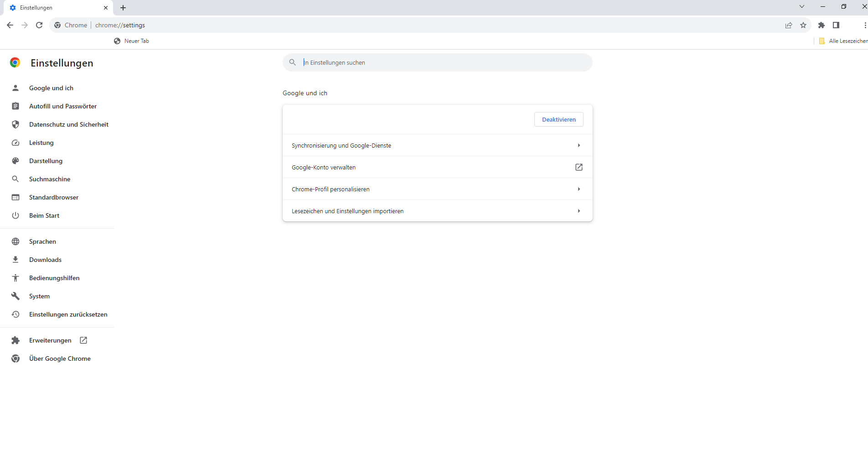The image size is (868, 471).
Task: Click the Chrome logo beside Einstellungen
Action: [x=15, y=63]
